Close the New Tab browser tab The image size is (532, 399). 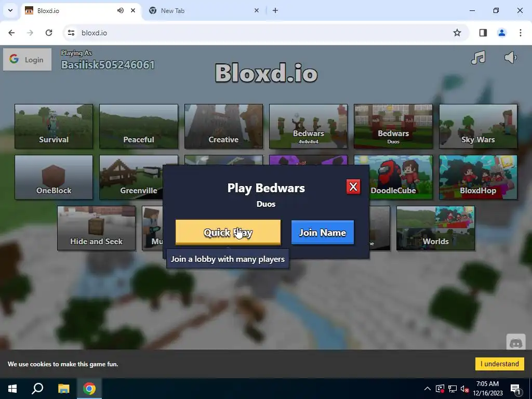coord(257,10)
